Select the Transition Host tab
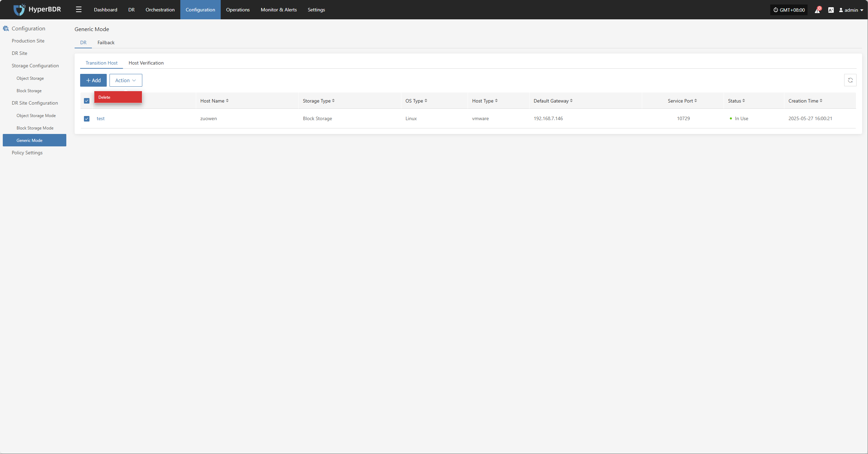Screen dimensions: 868x454 click(x=102, y=63)
